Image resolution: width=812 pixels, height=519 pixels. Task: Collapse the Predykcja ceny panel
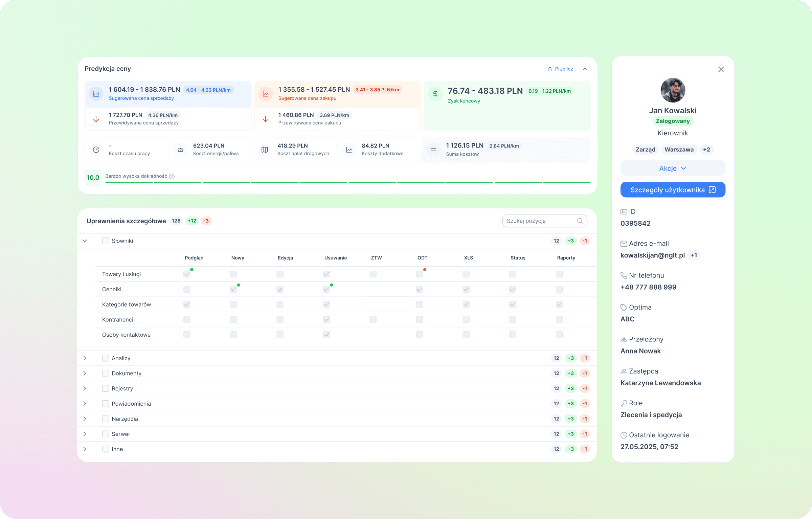585,69
